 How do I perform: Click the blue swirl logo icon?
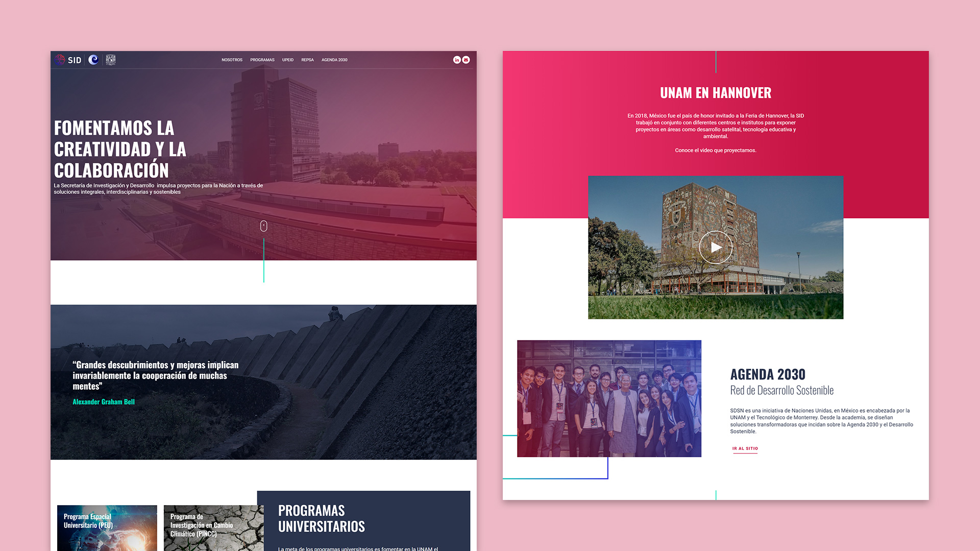coord(93,60)
